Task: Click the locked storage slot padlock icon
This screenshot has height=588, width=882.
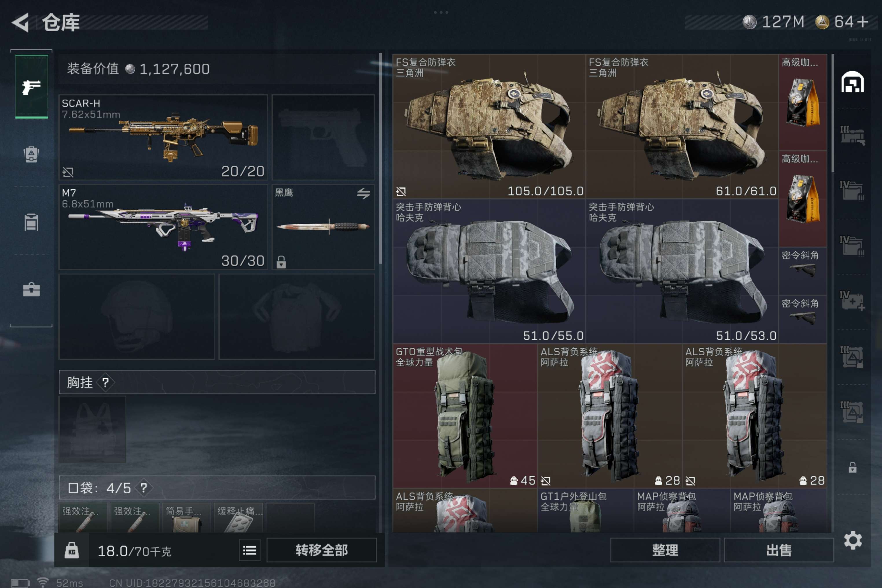Action: [x=853, y=467]
